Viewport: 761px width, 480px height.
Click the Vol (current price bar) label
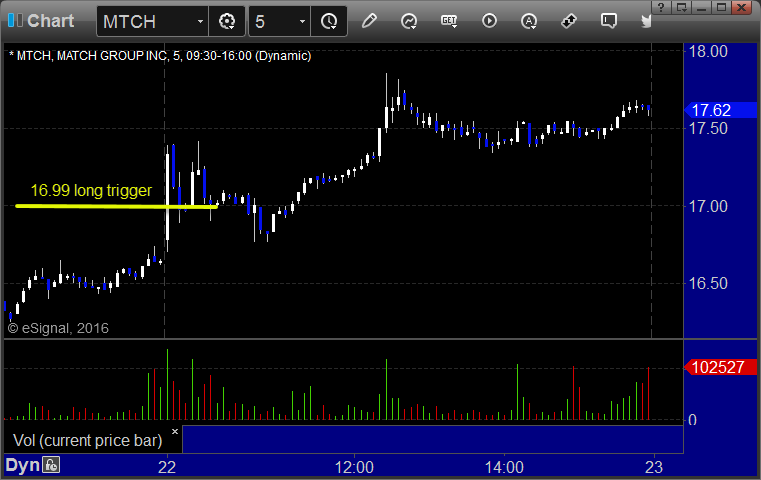[x=88, y=440]
